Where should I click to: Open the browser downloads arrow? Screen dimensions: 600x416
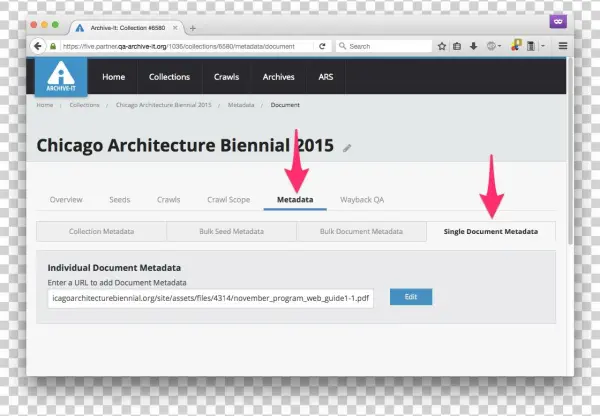point(473,46)
